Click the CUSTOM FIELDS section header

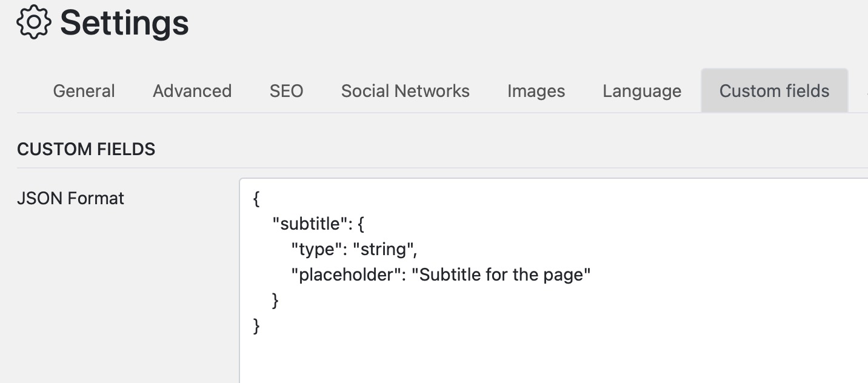click(87, 148)
